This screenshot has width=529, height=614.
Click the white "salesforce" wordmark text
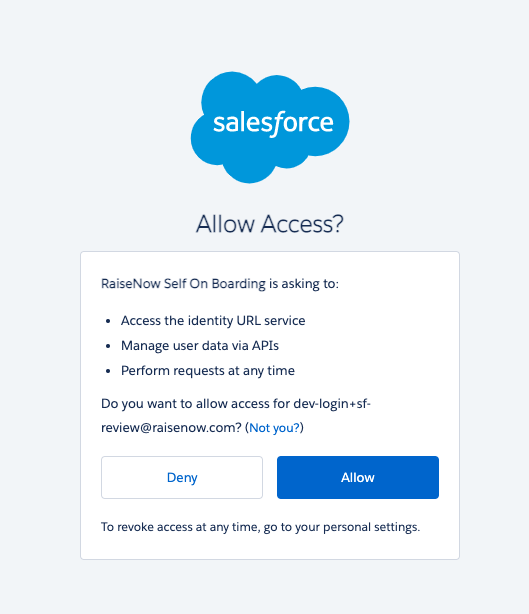[273, 123]
